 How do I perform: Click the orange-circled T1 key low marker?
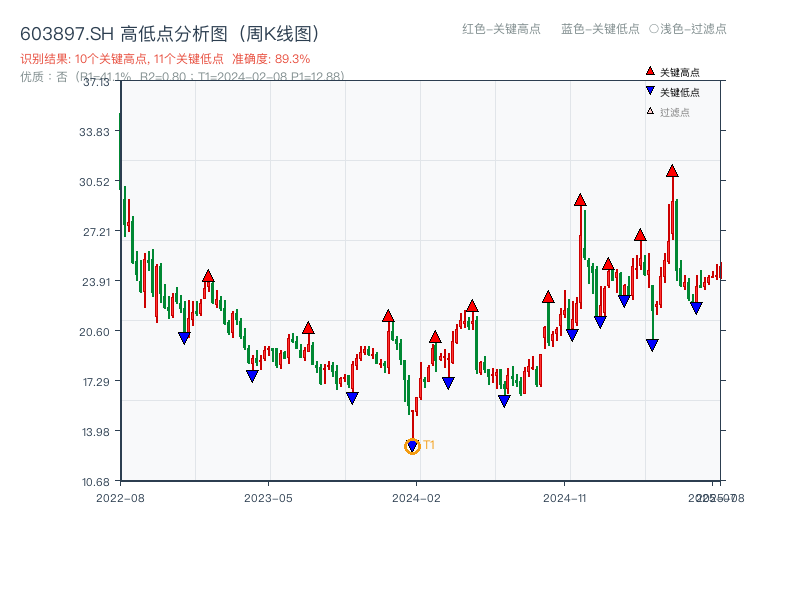[x=412, y=446]
